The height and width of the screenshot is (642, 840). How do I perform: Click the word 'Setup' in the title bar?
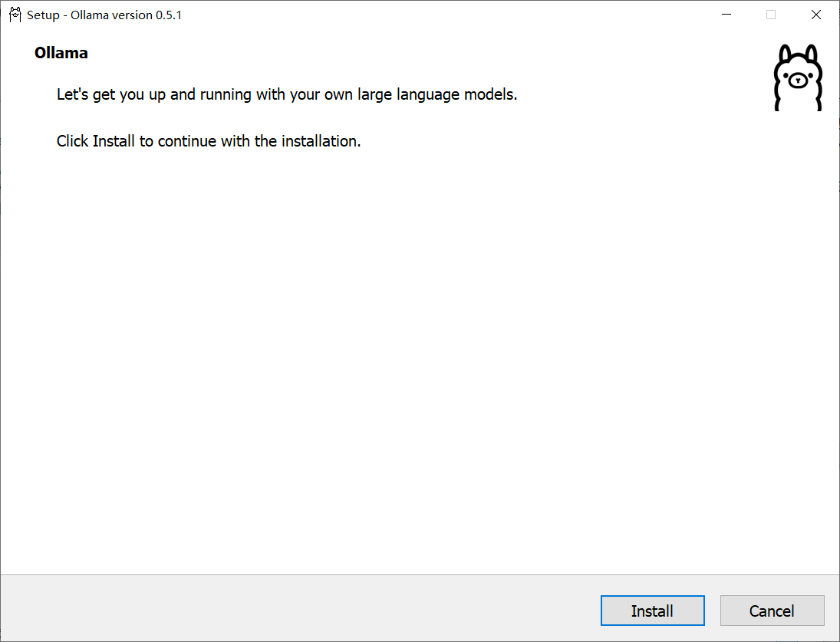click(43, 15)
